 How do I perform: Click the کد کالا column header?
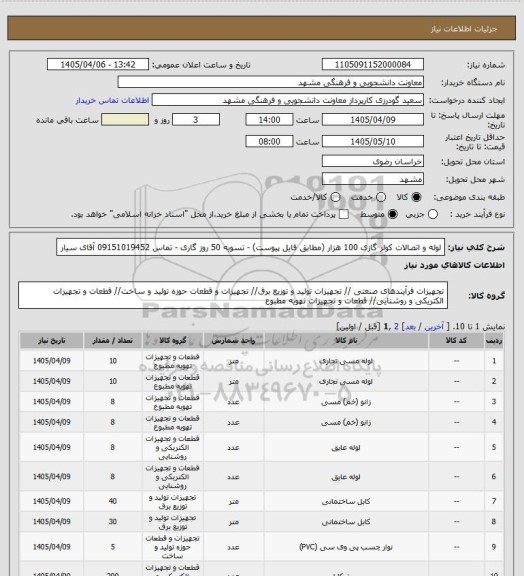(x=456, y=341)
